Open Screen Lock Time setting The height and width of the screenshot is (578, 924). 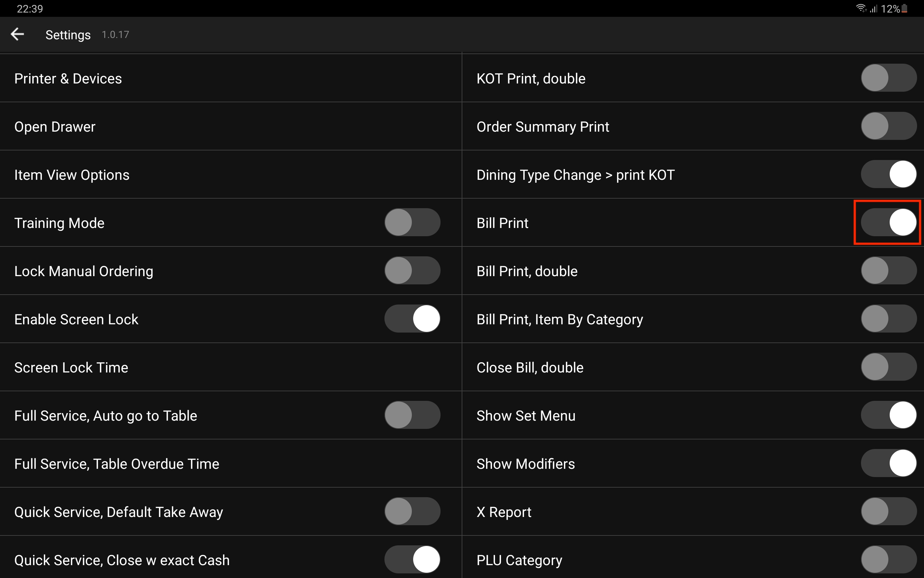pyautogui.click(x=71, y=368)
